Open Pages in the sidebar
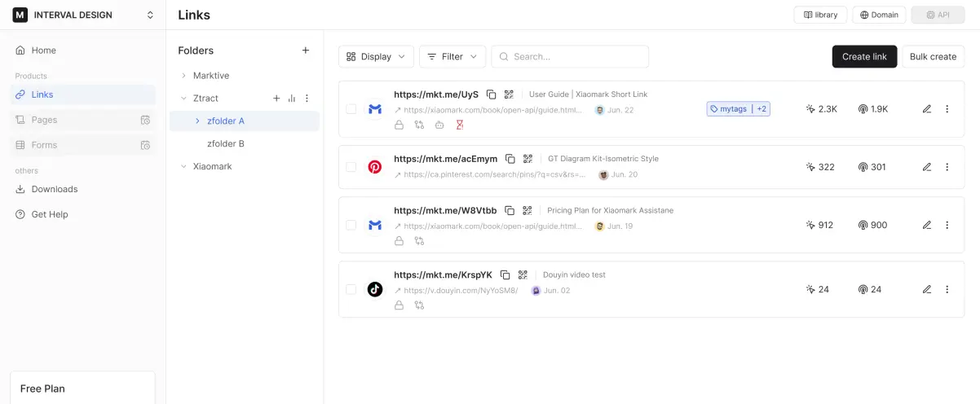The height and width of the screenshot is (404, 980). (83, 120)
